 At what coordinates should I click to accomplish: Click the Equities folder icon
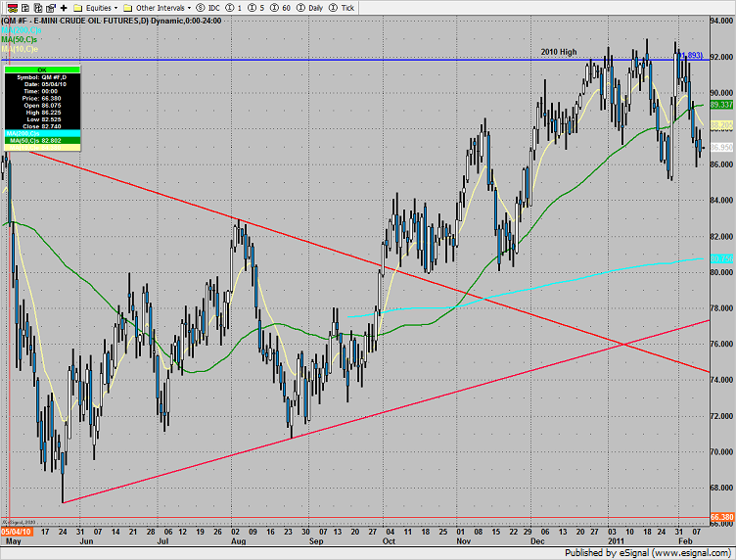[78, 6]
